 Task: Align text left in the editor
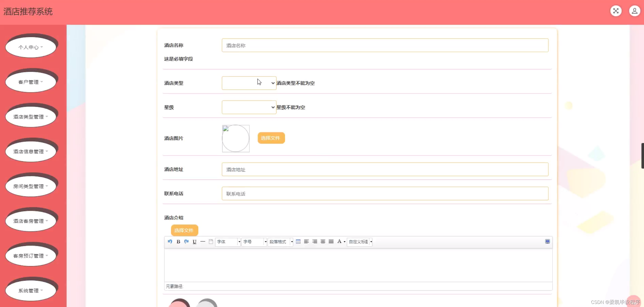[x=306, y=242]
